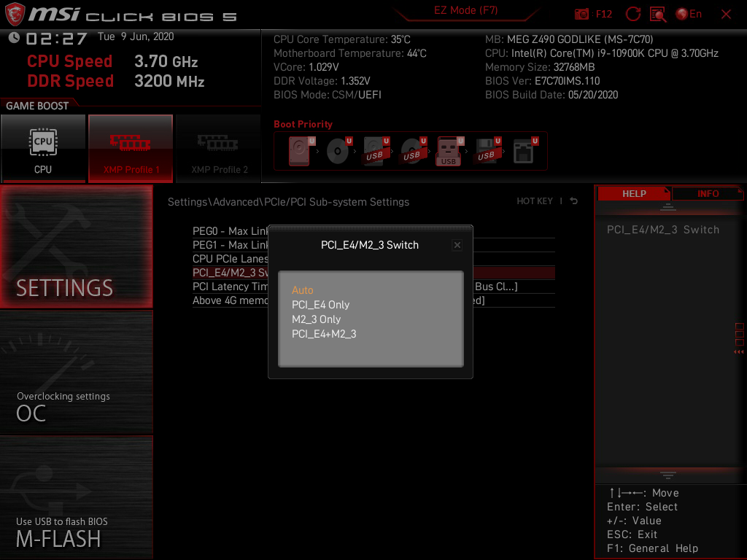The image size is (747, 560).
Task: Open the OC overclocking settings section
Action: pyautogui.click(x=76, y=372)
